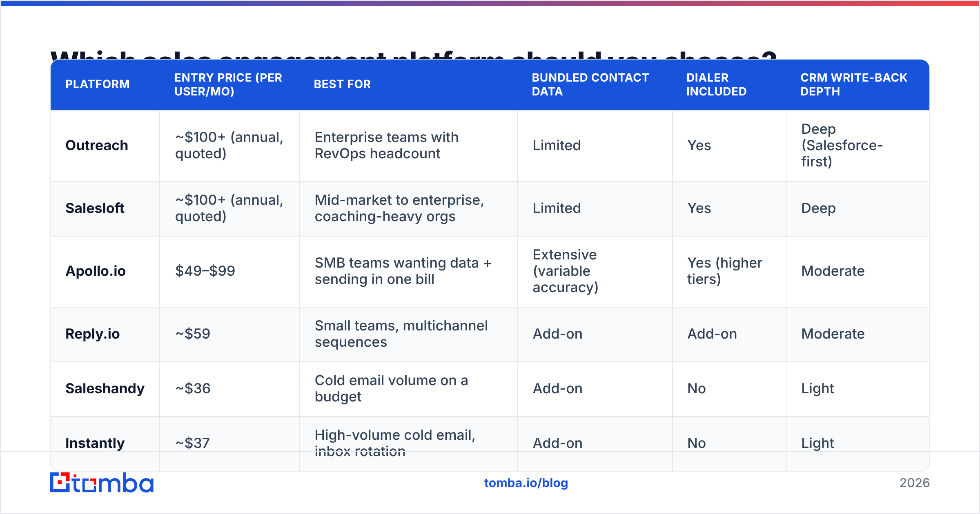This screenshot has height=514, width=980.
Task: Select the Outreach platform name
Action: click(97, 145)
